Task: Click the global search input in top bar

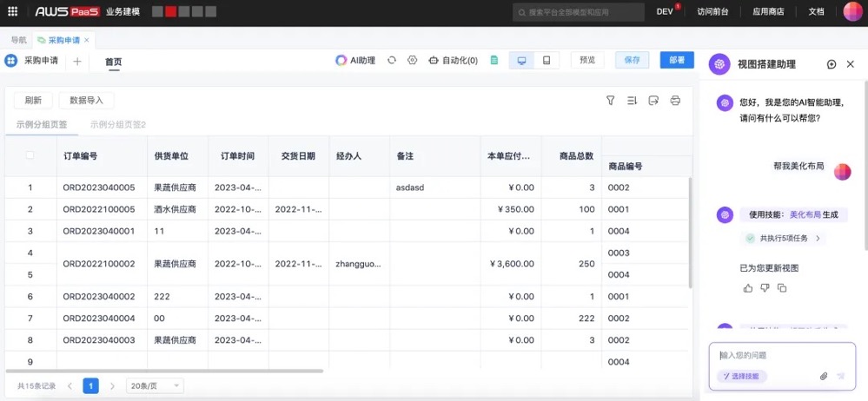Action: (578, 12)
